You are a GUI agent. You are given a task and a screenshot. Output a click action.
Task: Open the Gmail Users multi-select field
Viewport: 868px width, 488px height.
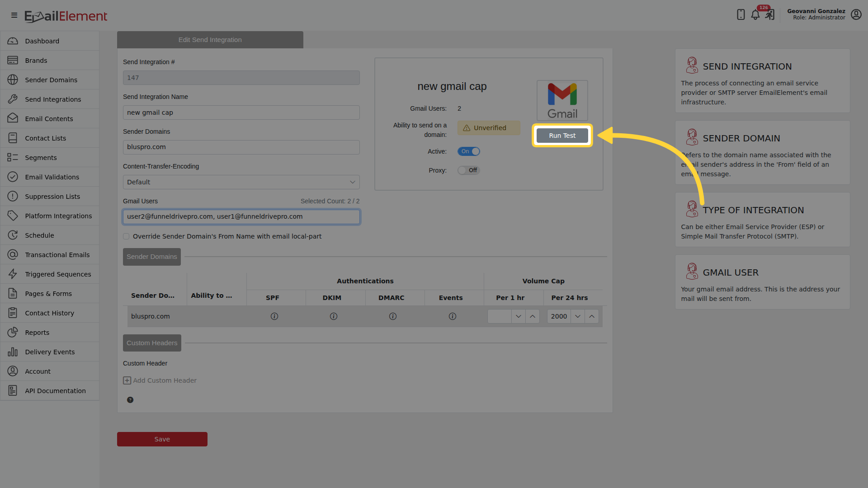click(241, 217)
